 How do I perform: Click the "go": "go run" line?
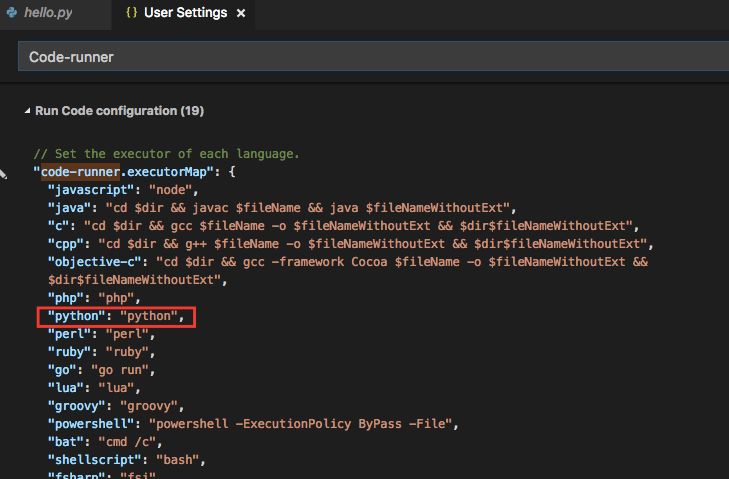click(x=101, y=370)
